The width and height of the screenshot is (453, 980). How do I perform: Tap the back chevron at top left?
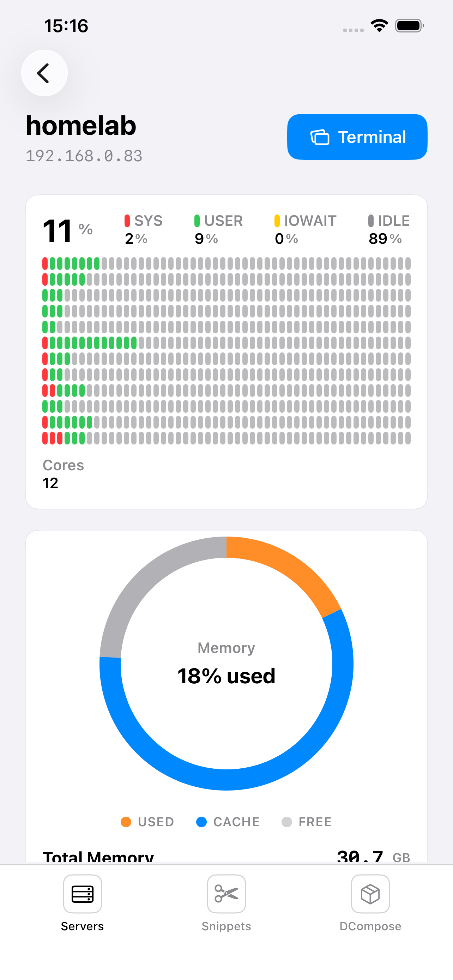44,73
